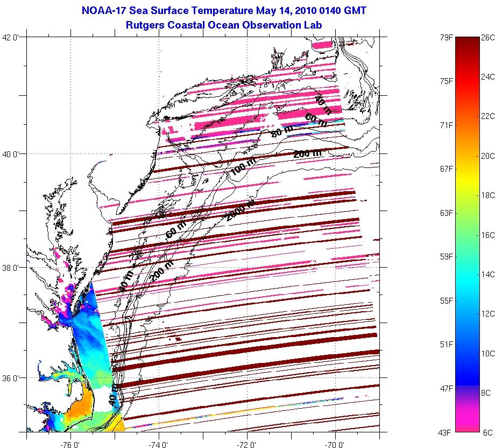Pick the 79F color scale label
Screen dimensions: 495x448
tap(447, 38)
